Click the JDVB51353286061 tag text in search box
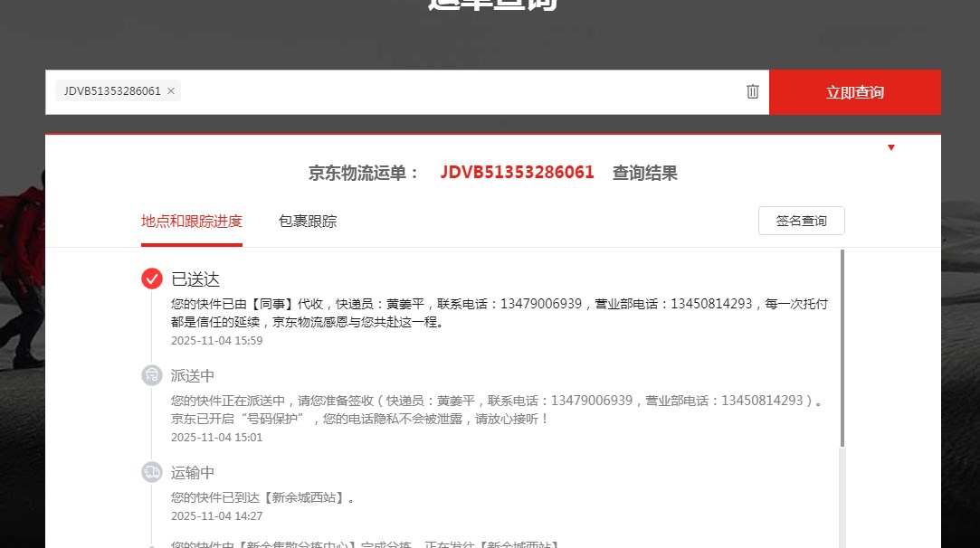This screenshot has width=980, height=548. (112, 91)
